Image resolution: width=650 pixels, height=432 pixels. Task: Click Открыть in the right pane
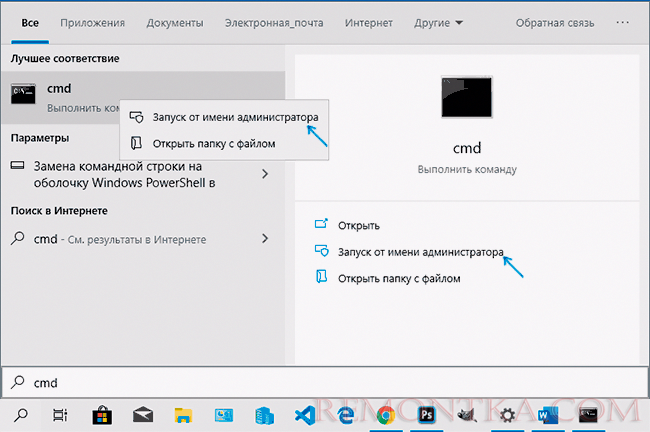pos(360,225)
